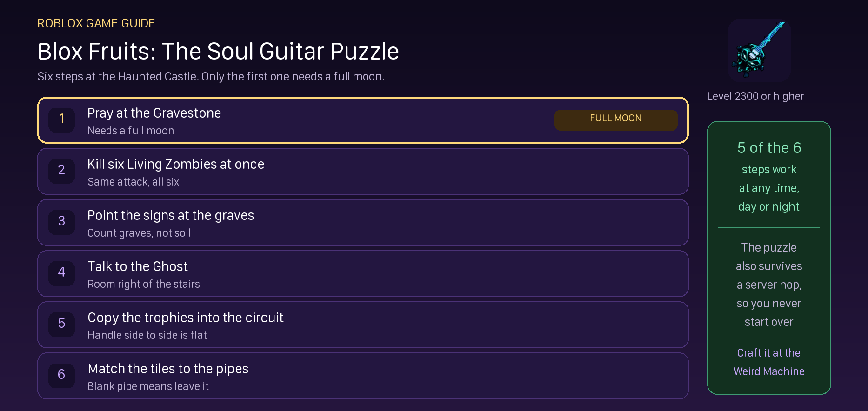Click the server hop note text
The width and height of the screenshot is (868, 411).
[769, 285]
